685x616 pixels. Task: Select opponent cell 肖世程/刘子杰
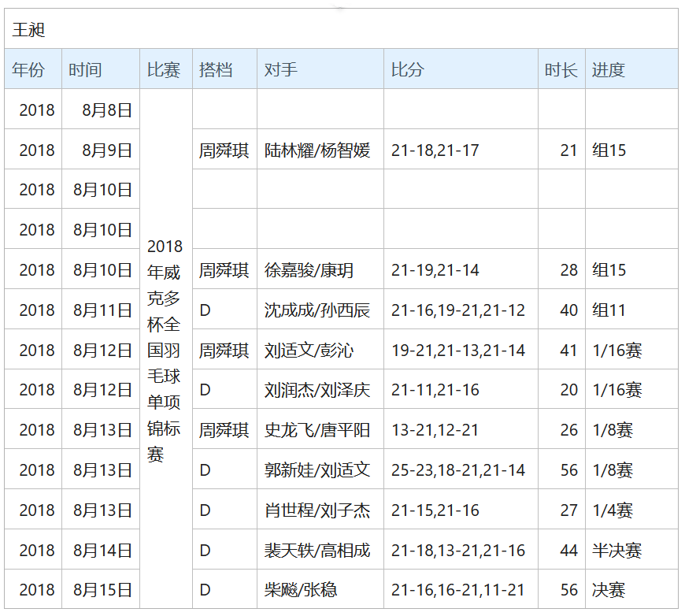click(317, 510)
